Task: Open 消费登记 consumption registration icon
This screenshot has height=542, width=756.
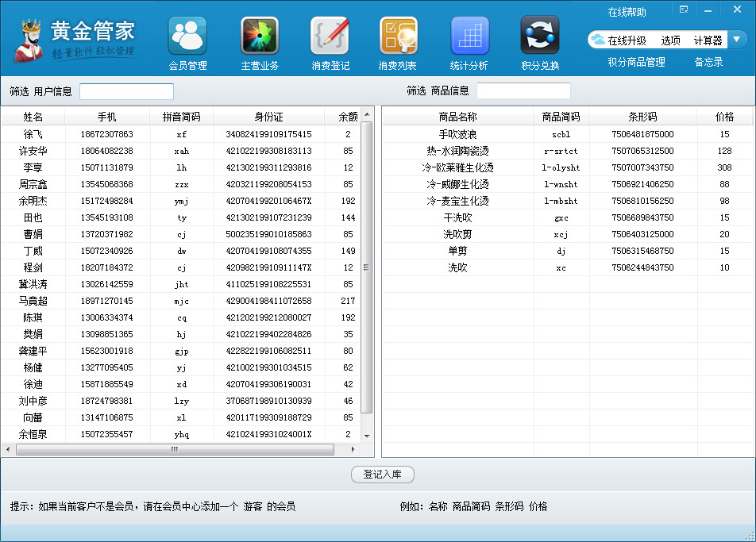Action: click(330, 37)
